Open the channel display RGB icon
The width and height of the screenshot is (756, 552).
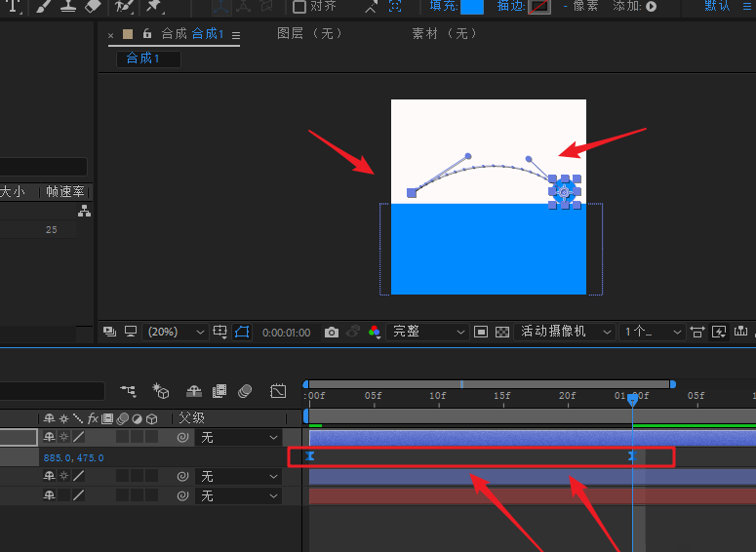click(x=374, y=333)
